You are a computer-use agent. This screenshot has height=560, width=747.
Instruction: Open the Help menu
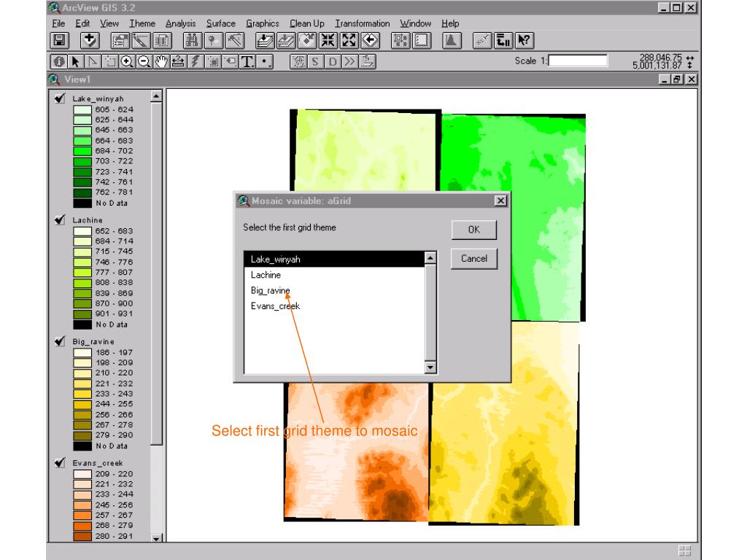point(450,23)
